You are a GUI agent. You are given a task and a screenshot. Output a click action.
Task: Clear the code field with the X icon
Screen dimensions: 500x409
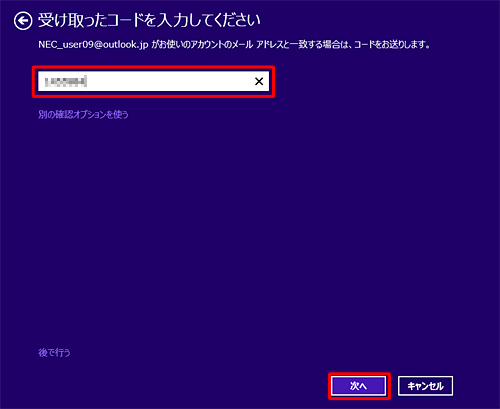[259, 81]
